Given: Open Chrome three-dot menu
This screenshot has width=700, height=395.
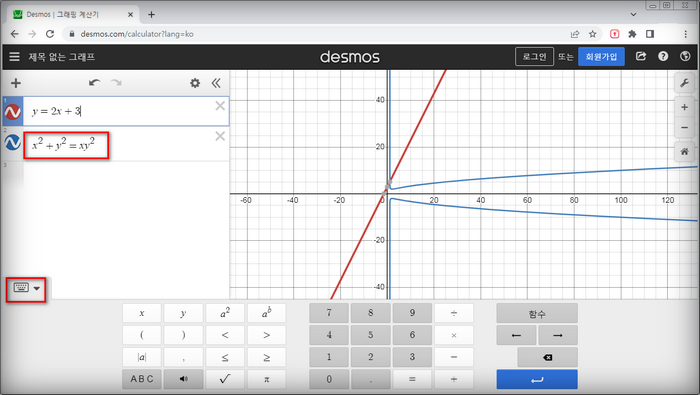Looking at the screenshot, I should [x=686, y=34].
